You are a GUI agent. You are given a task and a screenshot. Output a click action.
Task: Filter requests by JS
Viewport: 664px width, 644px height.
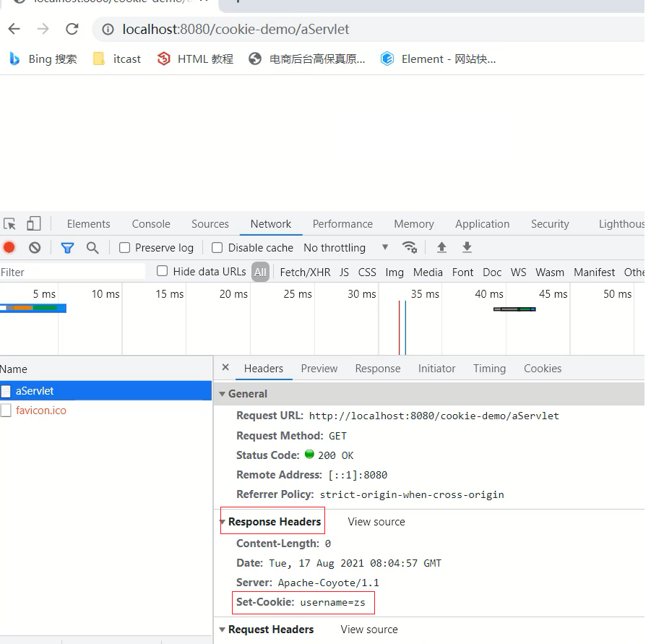[344, 272]
